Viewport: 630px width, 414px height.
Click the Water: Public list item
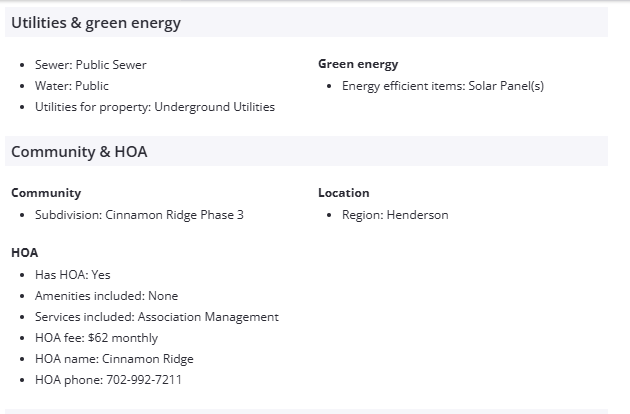(x=72, y=86)
